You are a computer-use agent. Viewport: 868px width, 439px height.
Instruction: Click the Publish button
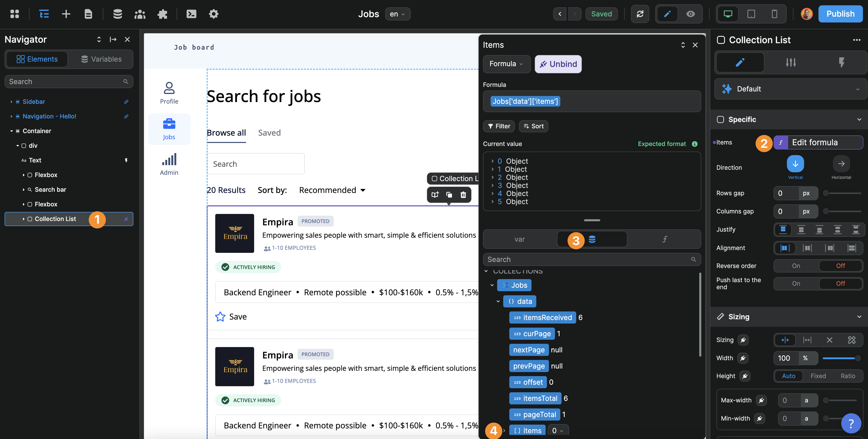coord(840,14)
